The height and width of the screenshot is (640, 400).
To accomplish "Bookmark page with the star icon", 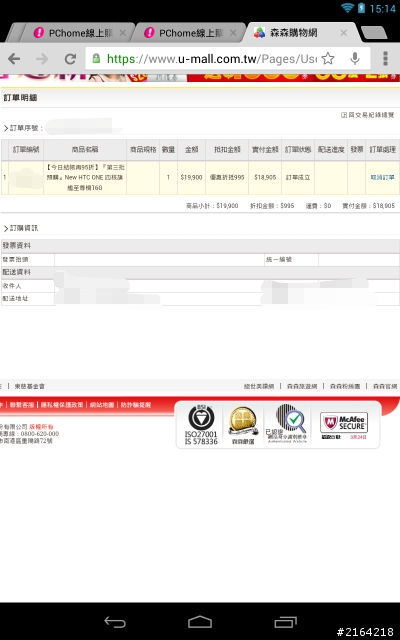I will pyautogui.click(x=328, y=58).
